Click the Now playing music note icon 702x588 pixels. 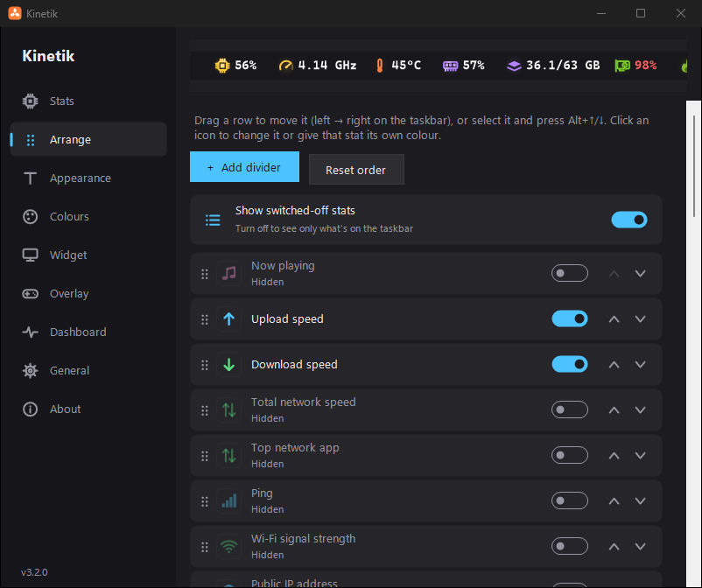(228, 273)
